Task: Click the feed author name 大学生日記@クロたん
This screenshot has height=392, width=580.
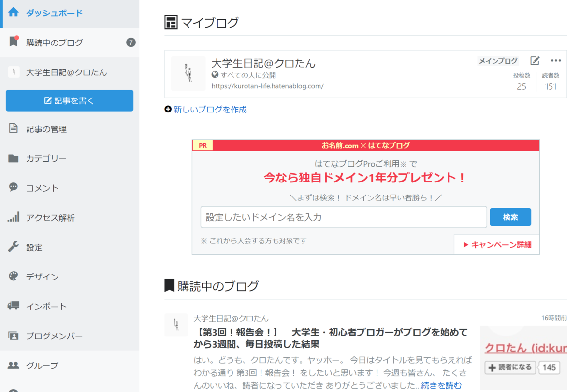Action: tap(231, 319)
